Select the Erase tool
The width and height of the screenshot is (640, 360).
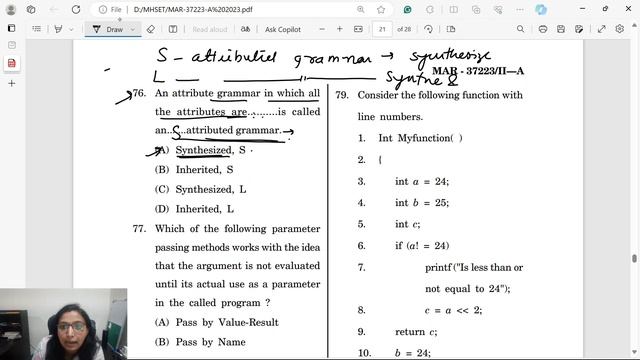151,29
